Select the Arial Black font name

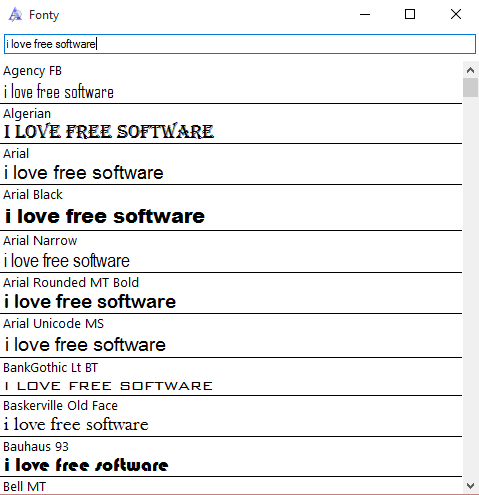[33, 195]
